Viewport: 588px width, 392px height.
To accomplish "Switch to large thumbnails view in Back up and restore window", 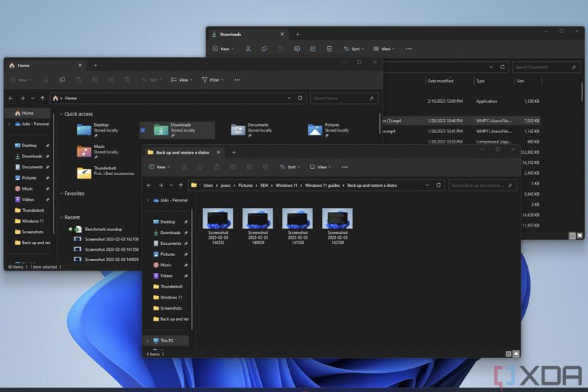I will (x=516, y=354).
